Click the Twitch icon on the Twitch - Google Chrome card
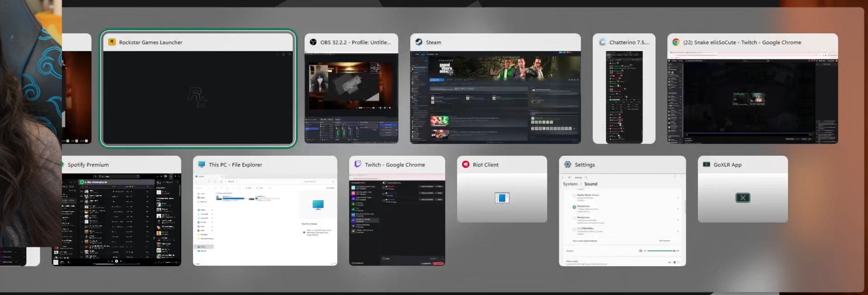This screenshot has height=295, width=868. [x=358, y=164]
